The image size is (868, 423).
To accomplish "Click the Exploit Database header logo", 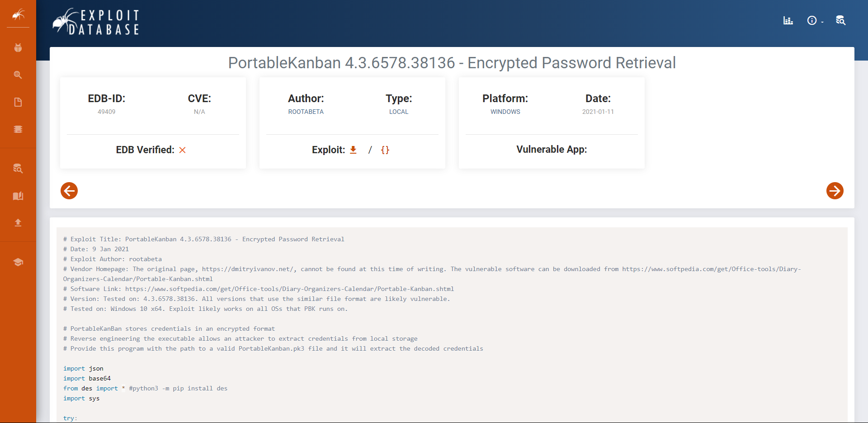I will [96, 22].
